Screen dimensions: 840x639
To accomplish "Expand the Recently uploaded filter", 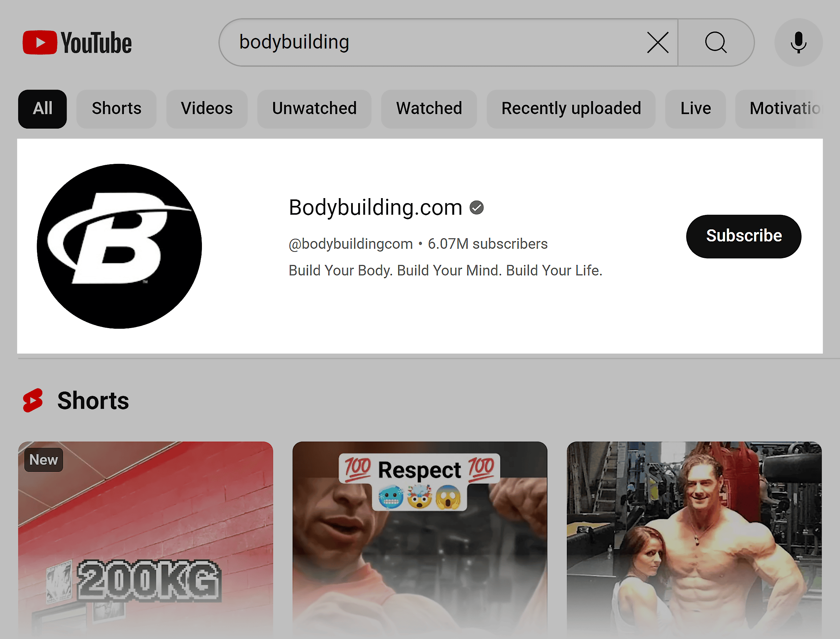I will coord(571,109).
